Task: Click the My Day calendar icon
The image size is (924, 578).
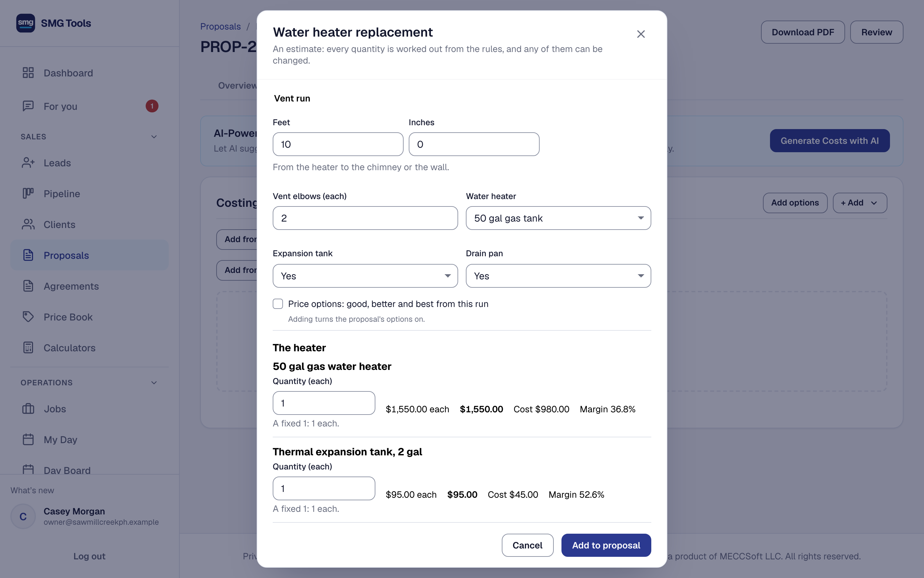Action: tap(28, 439)
